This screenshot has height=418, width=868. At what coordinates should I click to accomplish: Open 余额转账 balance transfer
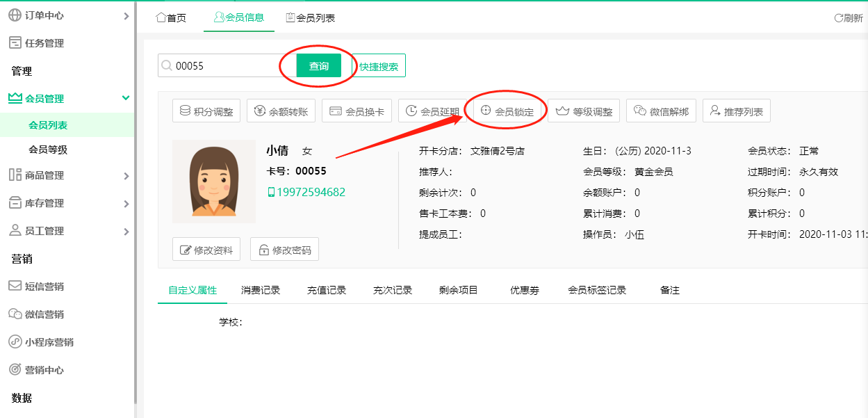coord(281,111)
